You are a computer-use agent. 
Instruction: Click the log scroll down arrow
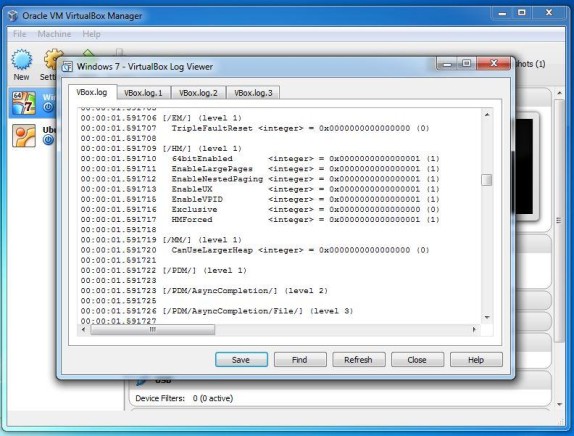[x=487, y=317]
